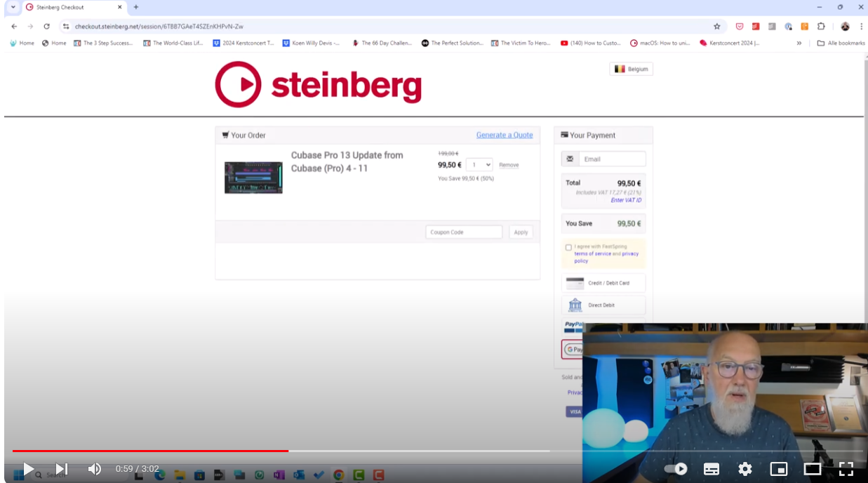Reload the checkout page
Screen dimensions: 868x483
tap(46, 26)
